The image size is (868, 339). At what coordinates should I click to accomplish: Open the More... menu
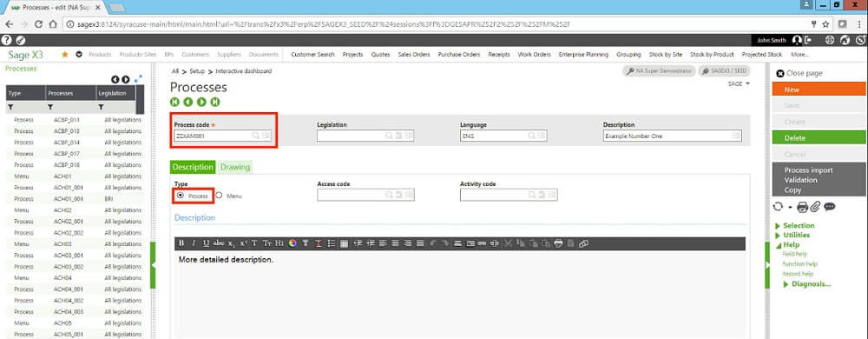(x=799, y=54)
